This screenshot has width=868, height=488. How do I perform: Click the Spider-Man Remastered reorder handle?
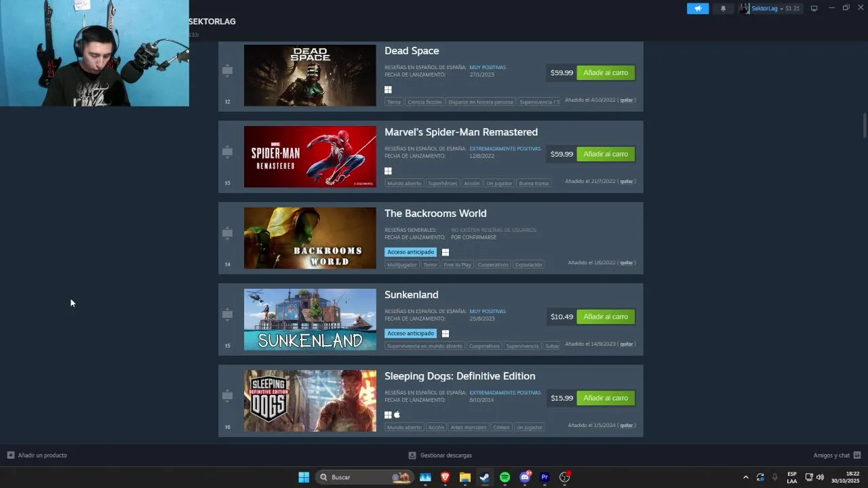(x=227, y=152)
